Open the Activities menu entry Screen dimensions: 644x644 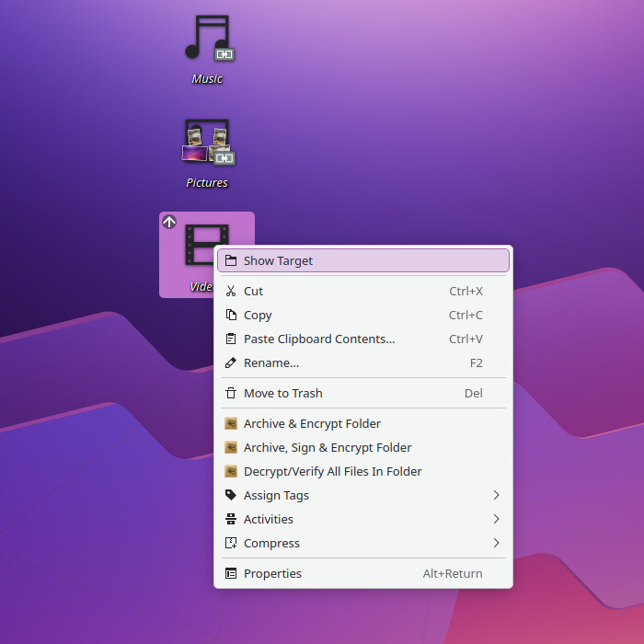(x=363, y=519)
